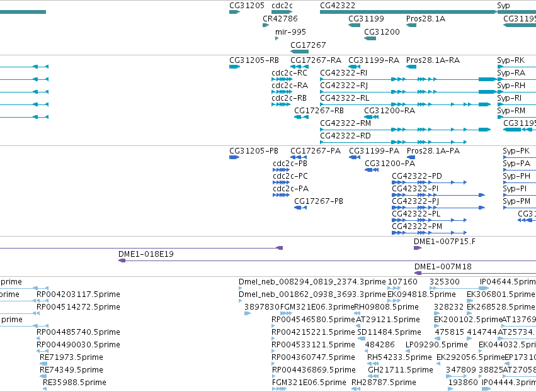Select the Syp-RK transcript label
This screenshot has height=392, width=536.
pos(511,60)
